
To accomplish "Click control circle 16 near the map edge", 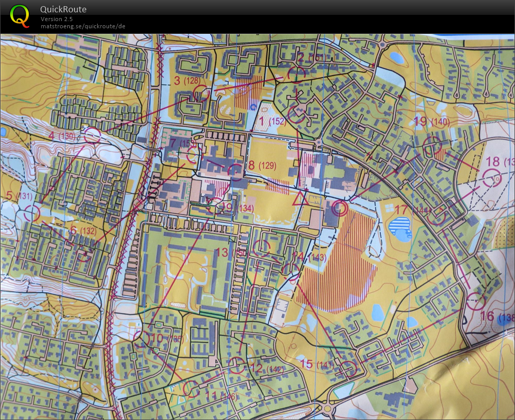I will tap(476, 301).
